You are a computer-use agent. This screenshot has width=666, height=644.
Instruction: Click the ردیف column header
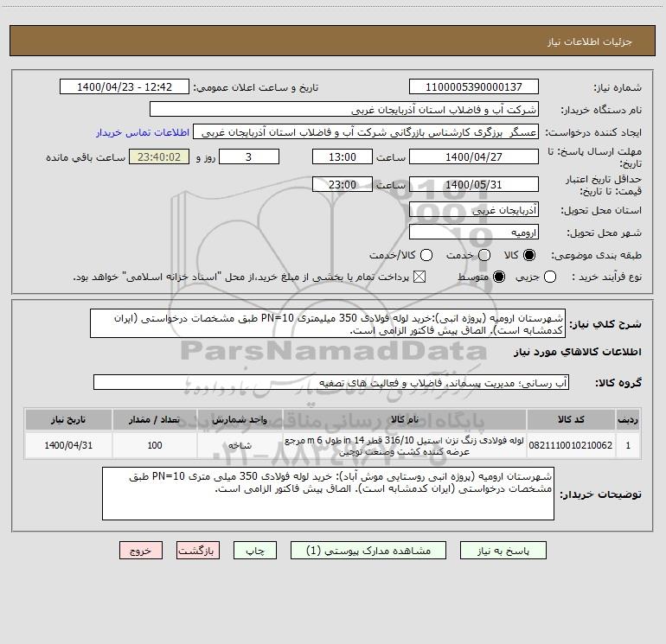pos(628,419)
